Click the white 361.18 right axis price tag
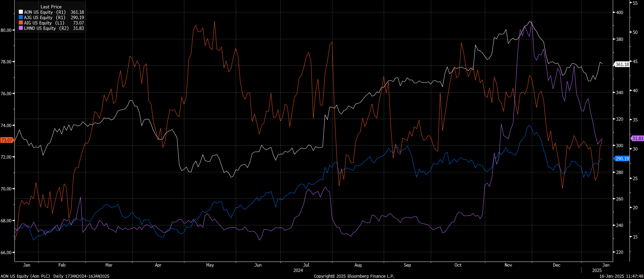The width and height of the screenshot is (644, 279). [622, 64]
